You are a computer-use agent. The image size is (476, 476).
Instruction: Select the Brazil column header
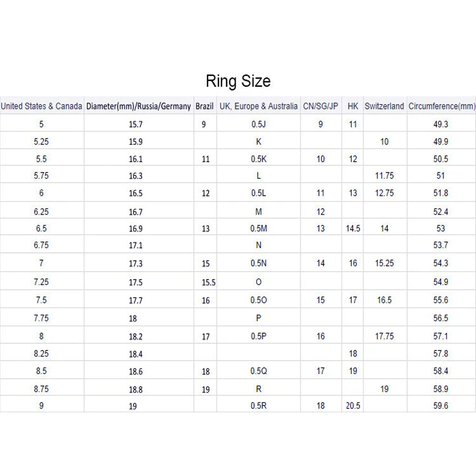pyautogui.click(x=204, y=106)
